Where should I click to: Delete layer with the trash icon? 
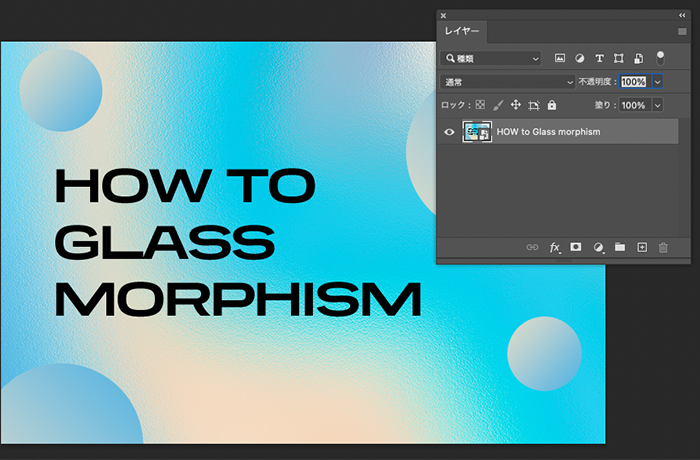pyautogui.click(x=663, y=247)
